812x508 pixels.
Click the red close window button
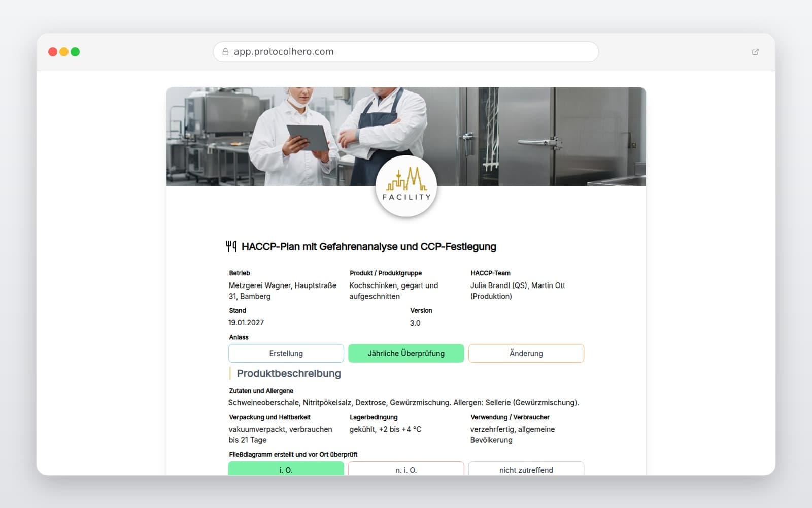[x=53, y=52]
